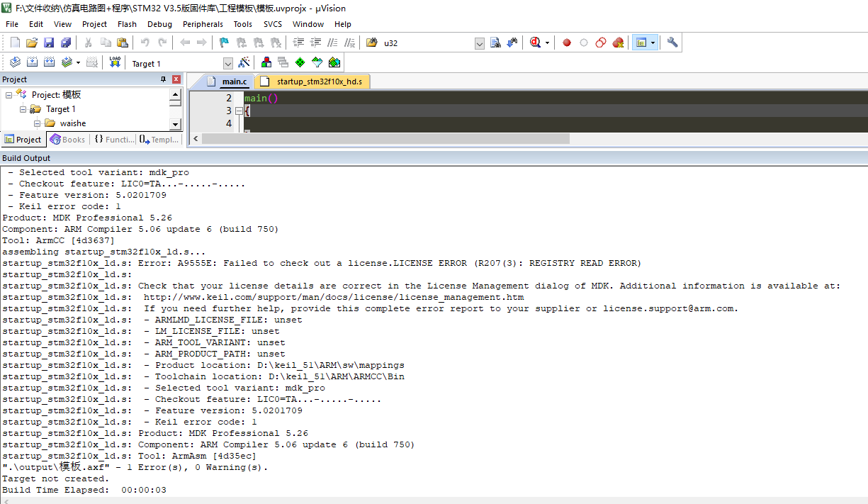Click the Manage Project Items colored blocks icon

pyautogui.click(x=266, y=63)
